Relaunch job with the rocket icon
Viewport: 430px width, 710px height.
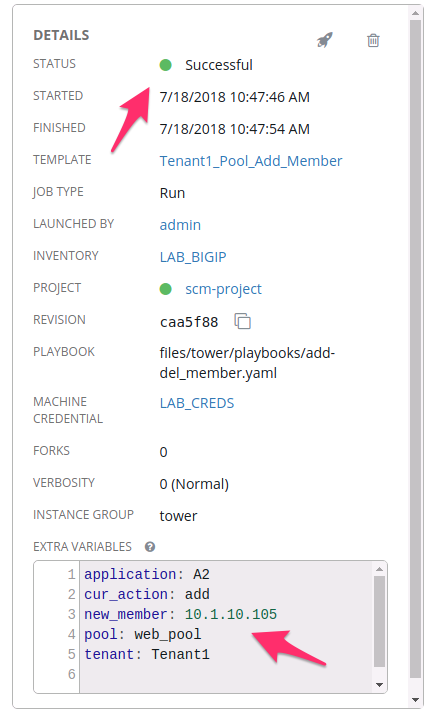[x=325, y=40]
